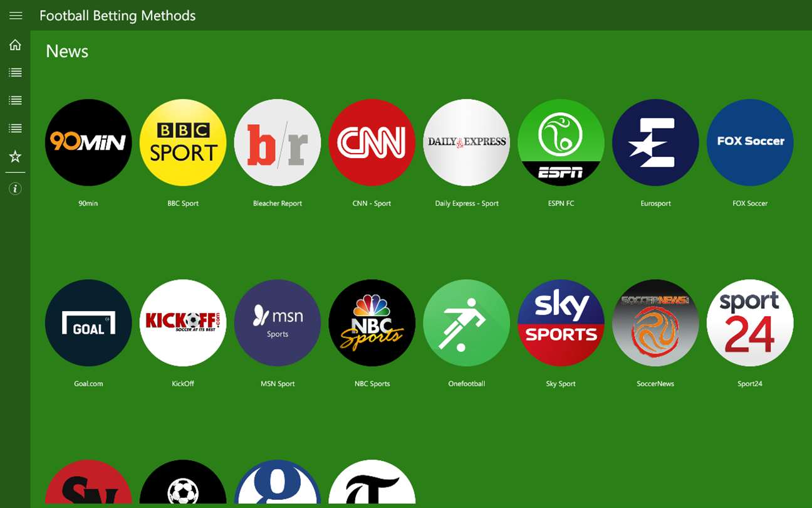
Task: Open Favorites star in the sidebar
Action: click(x=15, y=156)
